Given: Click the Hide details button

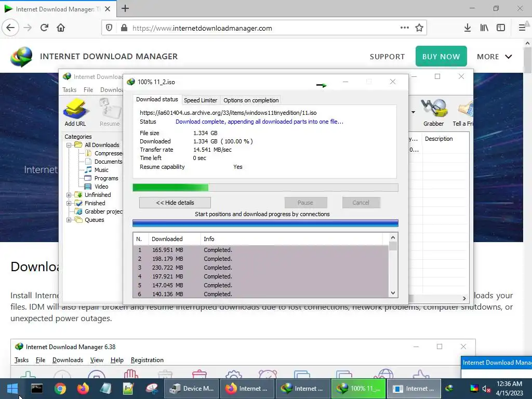Looking at the screenshot, I should [175, 203].
